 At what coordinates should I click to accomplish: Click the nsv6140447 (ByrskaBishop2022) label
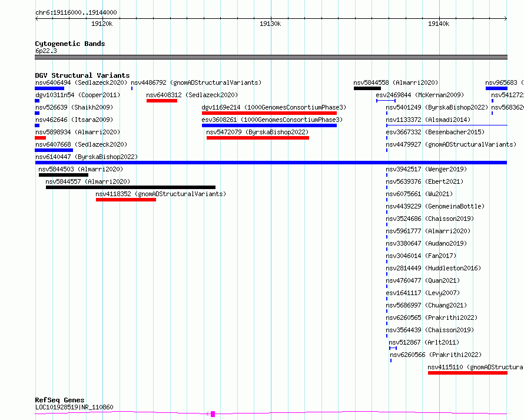(87, 157)
